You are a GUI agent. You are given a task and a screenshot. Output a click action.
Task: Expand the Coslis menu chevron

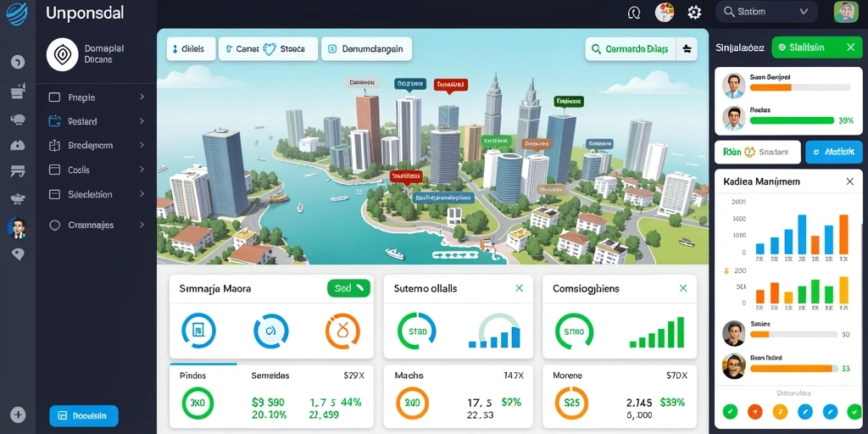(142, 170)
